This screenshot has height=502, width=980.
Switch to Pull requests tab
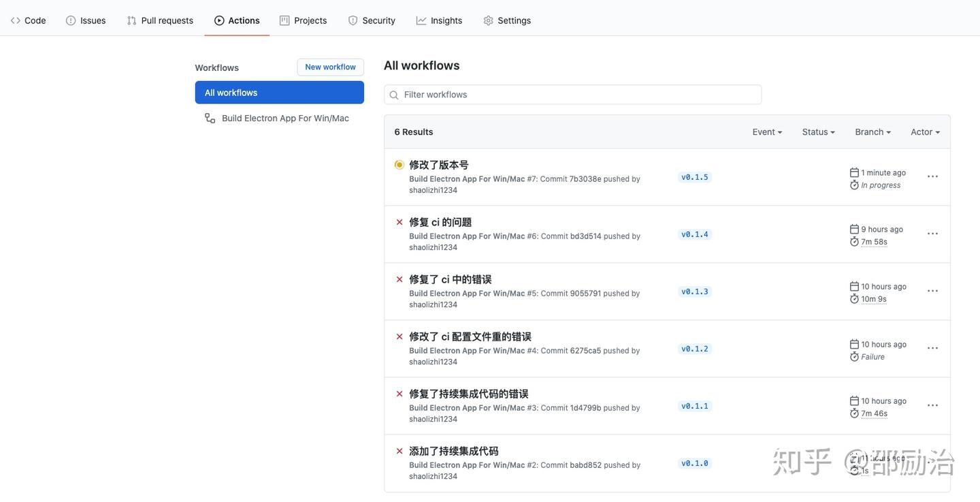click(x=160, y=20)
